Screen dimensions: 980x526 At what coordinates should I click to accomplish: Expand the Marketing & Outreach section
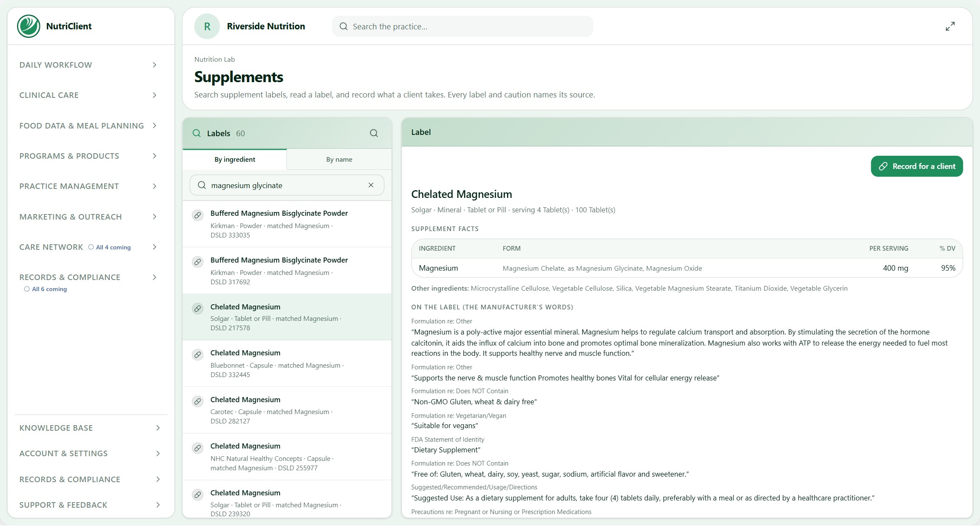pyautogui.click(x=88, y=217)
